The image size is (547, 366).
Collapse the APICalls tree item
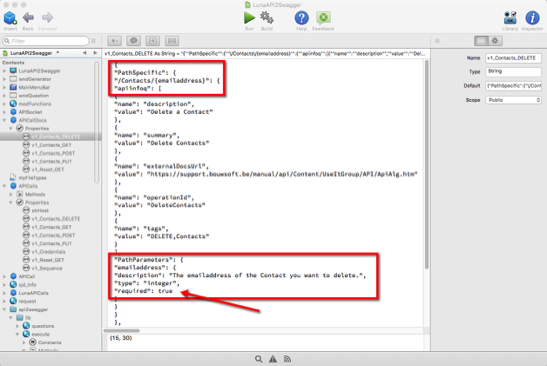coord(5,186)
